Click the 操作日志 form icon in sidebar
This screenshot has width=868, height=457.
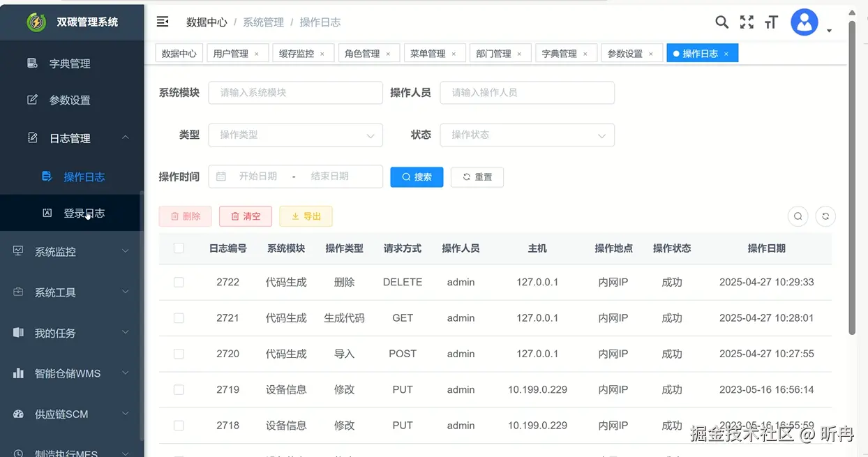point(47,176)
